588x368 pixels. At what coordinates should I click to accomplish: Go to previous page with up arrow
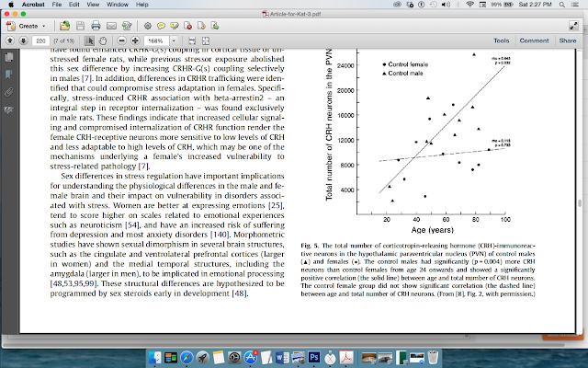[10, 40]
